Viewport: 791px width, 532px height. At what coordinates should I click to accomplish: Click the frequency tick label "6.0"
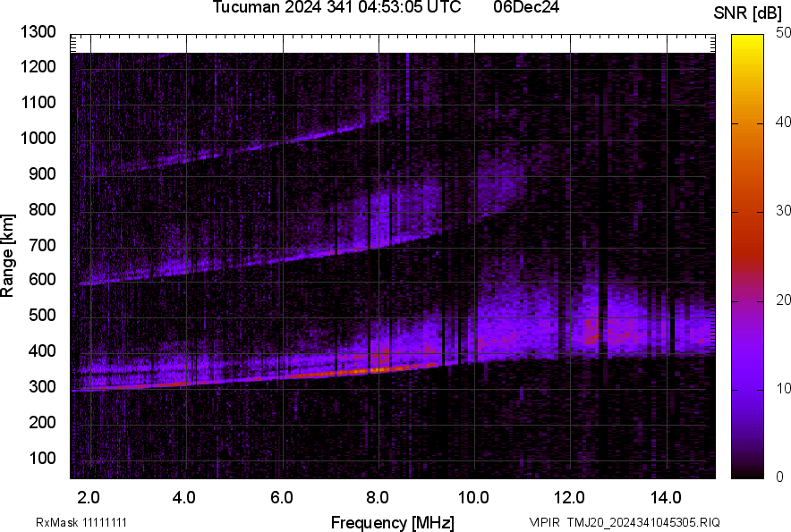pyautogui.click(x=282, y=497)
